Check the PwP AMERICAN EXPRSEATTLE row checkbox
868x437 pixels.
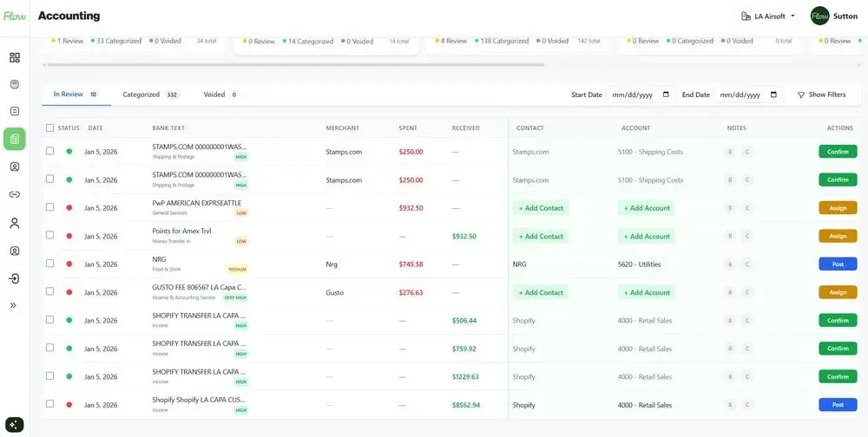[49, 207]
